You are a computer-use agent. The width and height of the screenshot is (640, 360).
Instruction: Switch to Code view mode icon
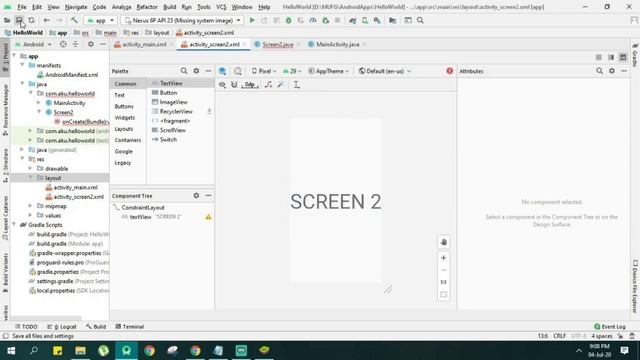(x=599, y=58)
